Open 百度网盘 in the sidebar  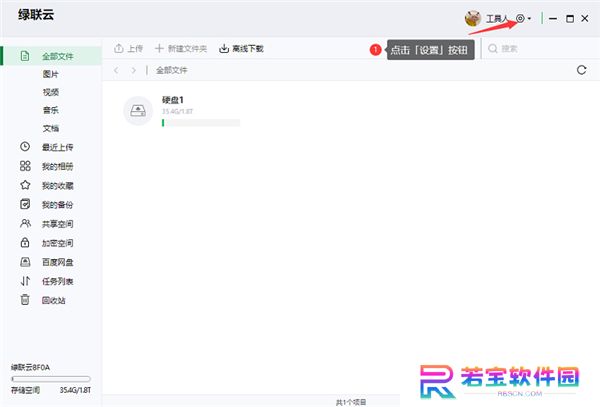57,262
